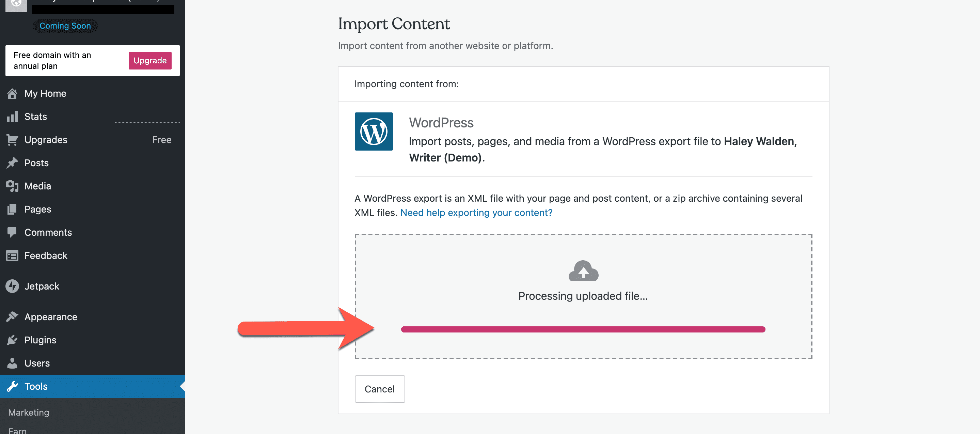This screenshot has height=434, width=980.
Task: Click the Jetpack lightning bolt icon
Action: [x=12, y=286]
